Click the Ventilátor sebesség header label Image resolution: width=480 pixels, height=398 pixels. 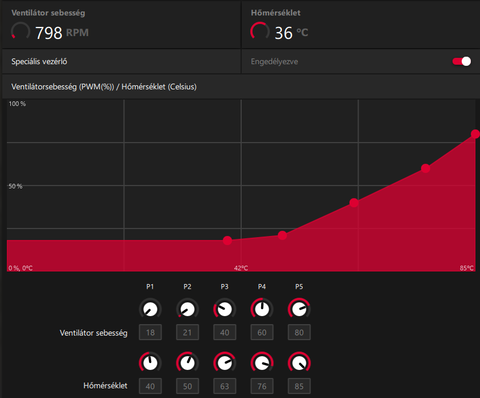point(48,13)
